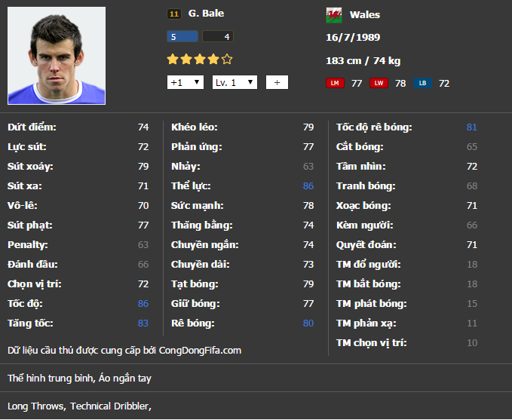
Task: Open the +1 upgrade dropdown
Action: click(185, 82)
